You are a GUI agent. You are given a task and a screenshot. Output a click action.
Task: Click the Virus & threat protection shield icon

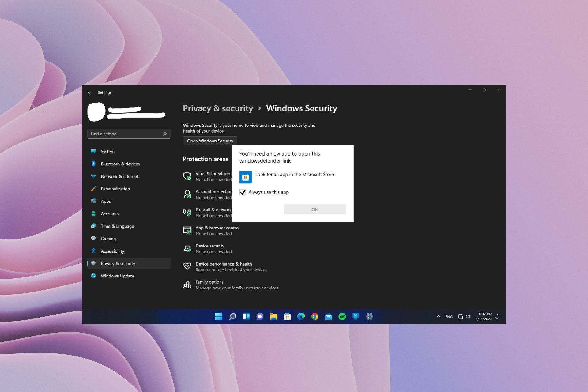click(x=187, y=176)
